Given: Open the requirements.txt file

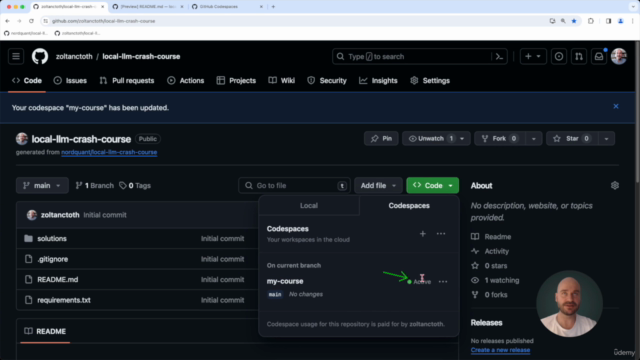Looking at the screenshot, I should pos(64,300).
